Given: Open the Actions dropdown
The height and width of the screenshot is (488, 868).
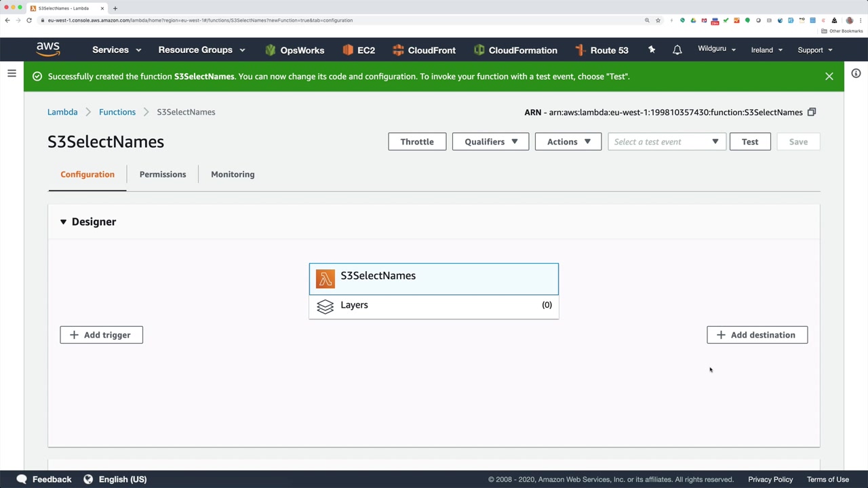Looking at the screenshot, I should (568, 142).
